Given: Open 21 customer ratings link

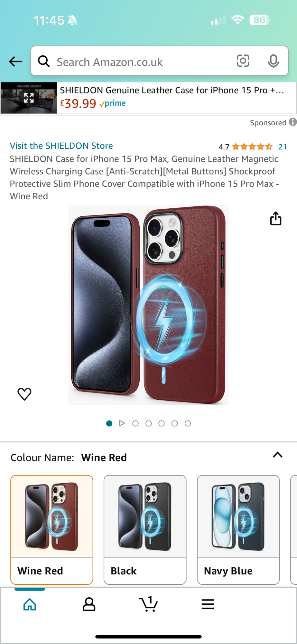Looking at the screenshot, I should tap(283, 147).
